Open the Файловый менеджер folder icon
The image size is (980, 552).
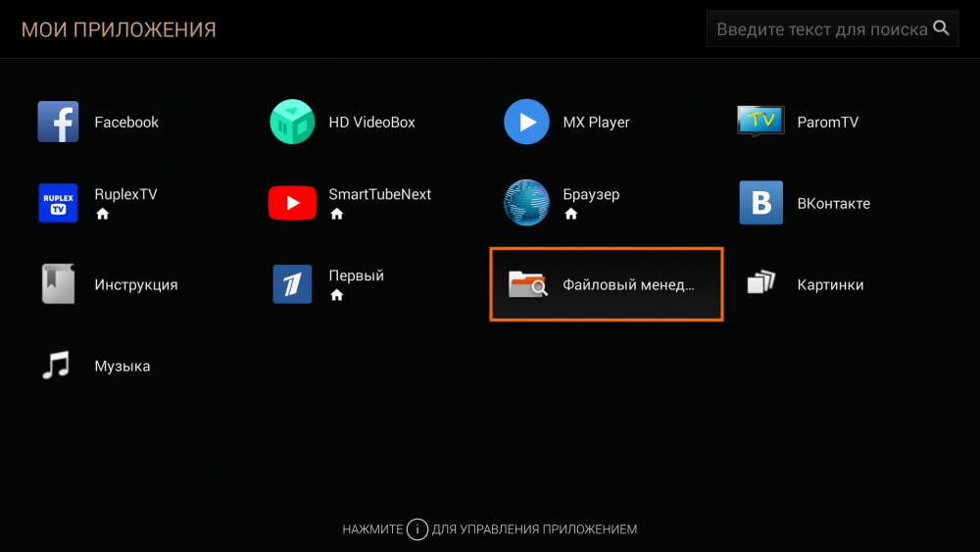tap(527, 285)
